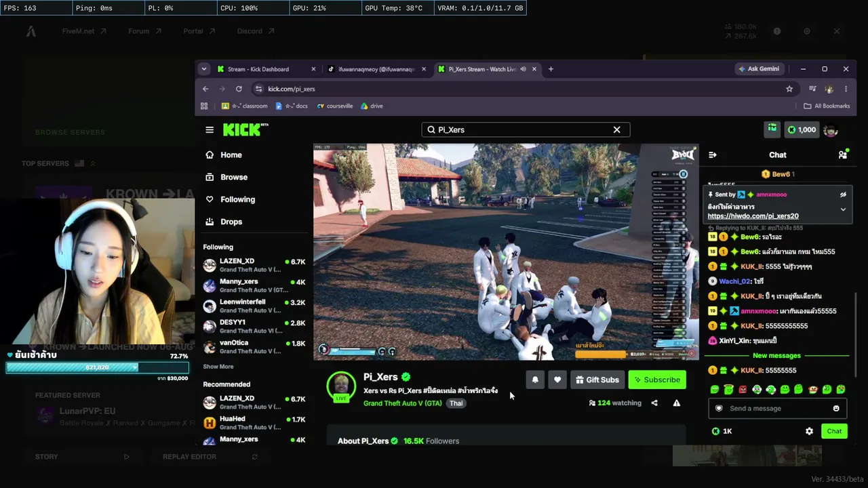The image size is (868, 488).
Task: Open HuaHed in Recommended list
Action: pos(254,423)
